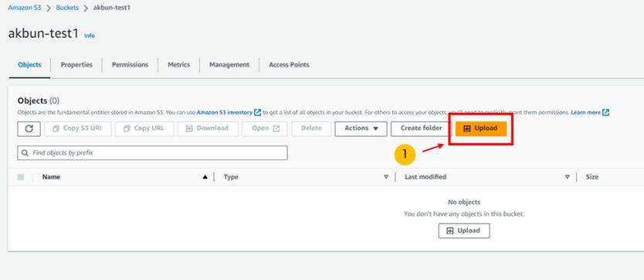
Task: Click the Type column sort arrow
Action: 385,177
